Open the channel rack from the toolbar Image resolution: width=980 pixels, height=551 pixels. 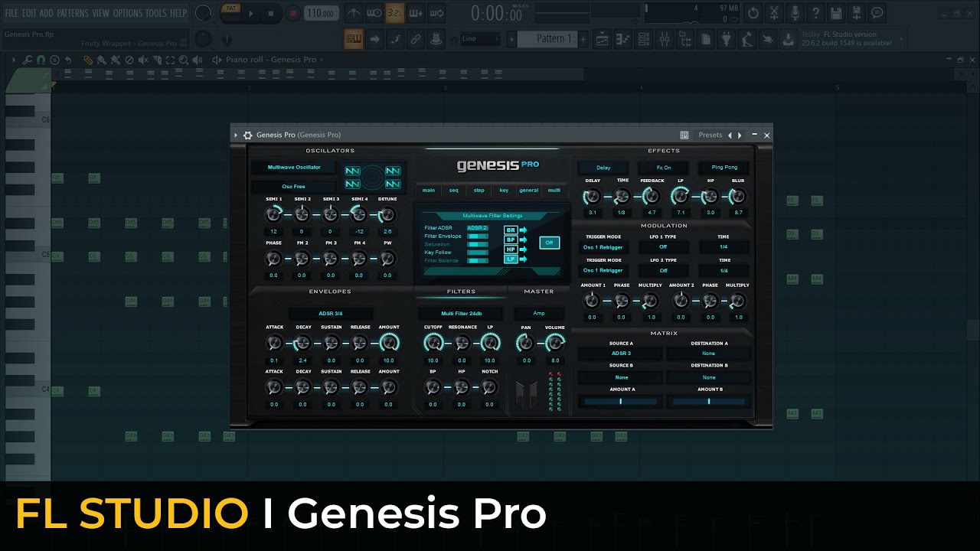pos(643,39)
